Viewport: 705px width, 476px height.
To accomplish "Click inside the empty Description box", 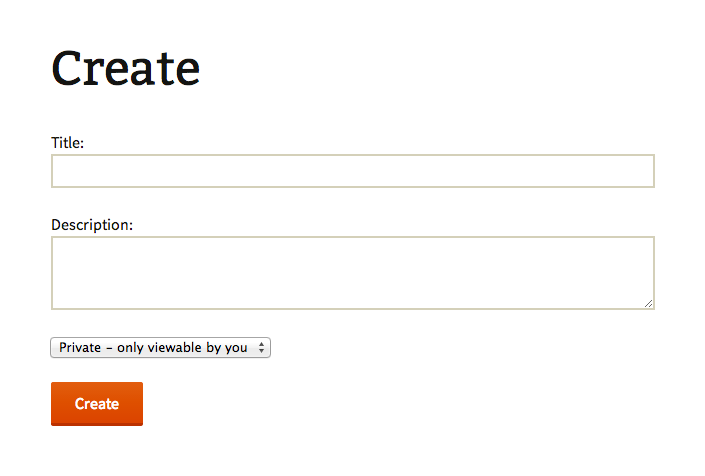I will 300,270.
